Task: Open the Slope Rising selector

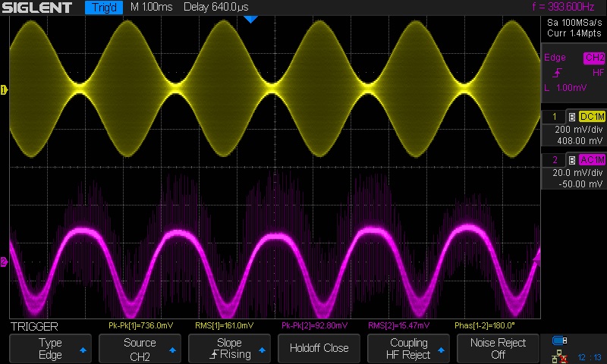Action: coord(229,349)
